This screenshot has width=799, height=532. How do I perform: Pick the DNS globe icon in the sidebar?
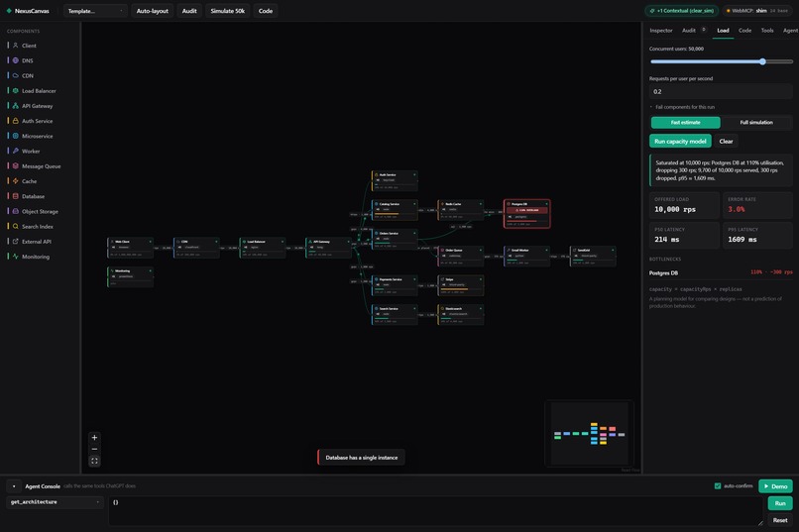(16, 60)
